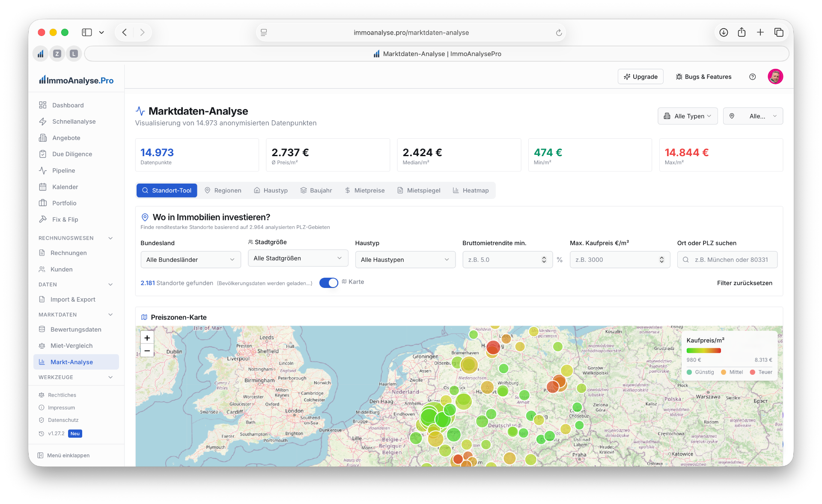This screenshot has width=822, height=504.
Task: Switch to the Regionen tab
Action: [223, 190]
